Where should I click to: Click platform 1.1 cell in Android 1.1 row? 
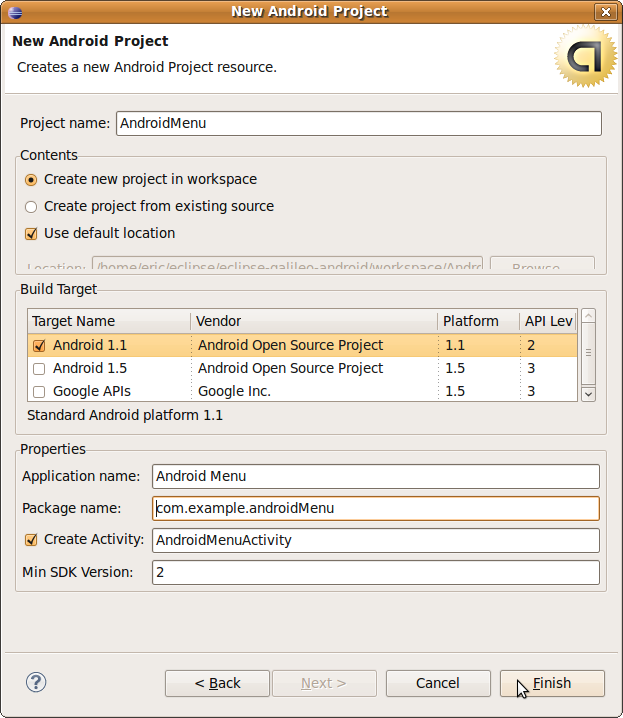[479, 345]
